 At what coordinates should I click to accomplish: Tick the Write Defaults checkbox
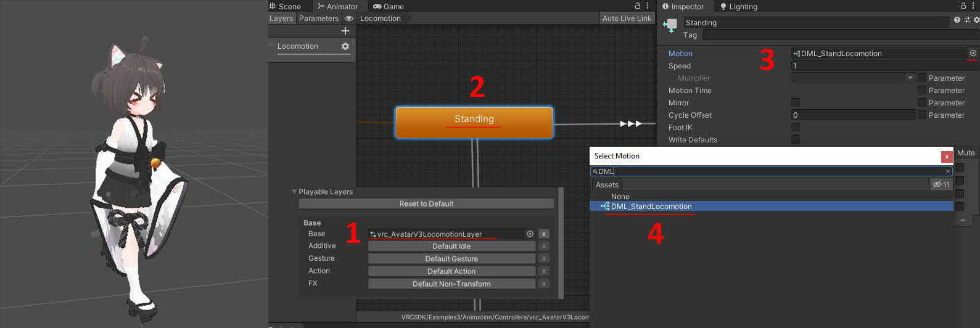coord(796,140)
